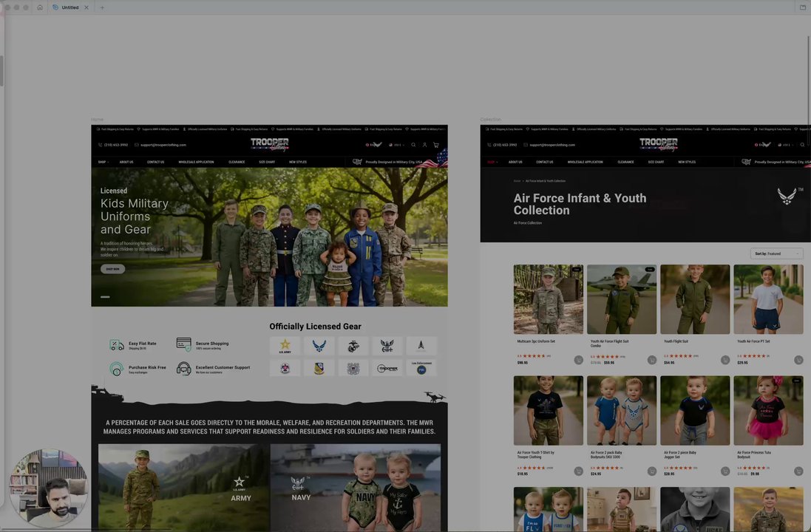Open WHOLESALE APPLICATION in Home page nav

tap(196, 162)
